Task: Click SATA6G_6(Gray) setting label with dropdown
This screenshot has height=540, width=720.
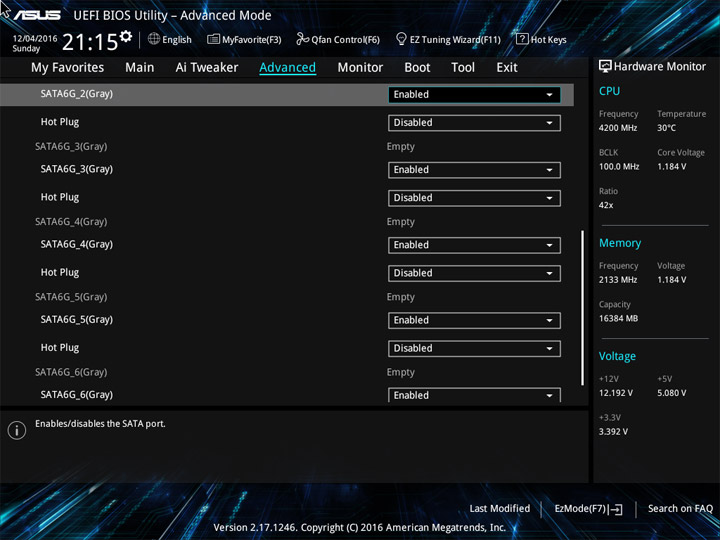Action: click(x=77, y=395)
